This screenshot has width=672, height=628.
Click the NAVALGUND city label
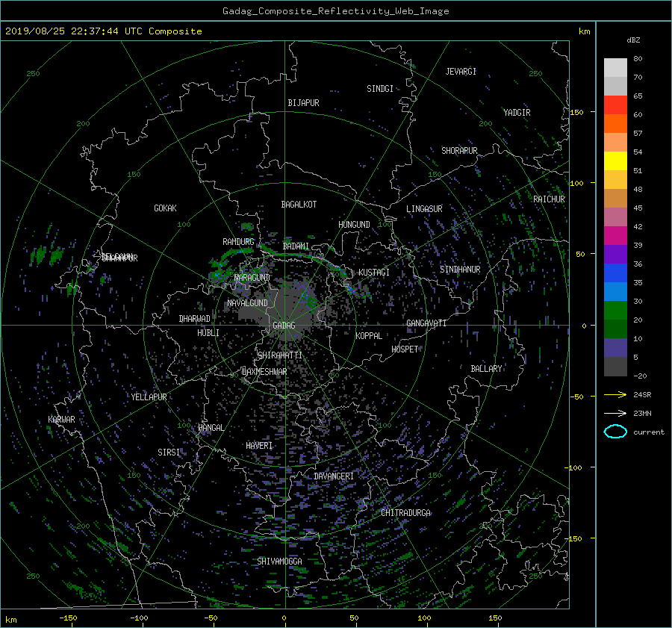pos(247,302)
